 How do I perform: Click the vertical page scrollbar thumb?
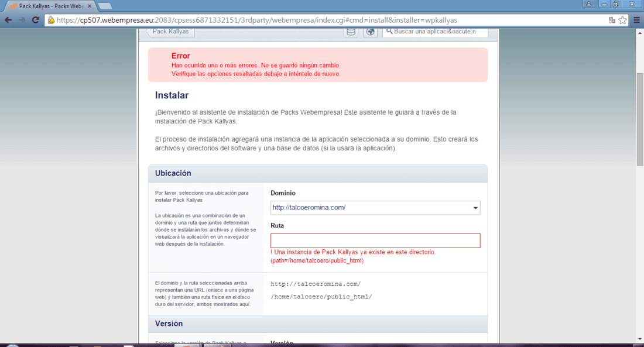point(640,119)
